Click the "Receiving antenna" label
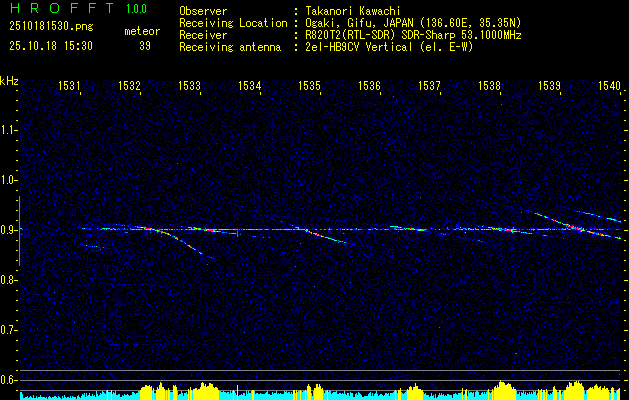629x400 pixels. [x=230, y=47]
